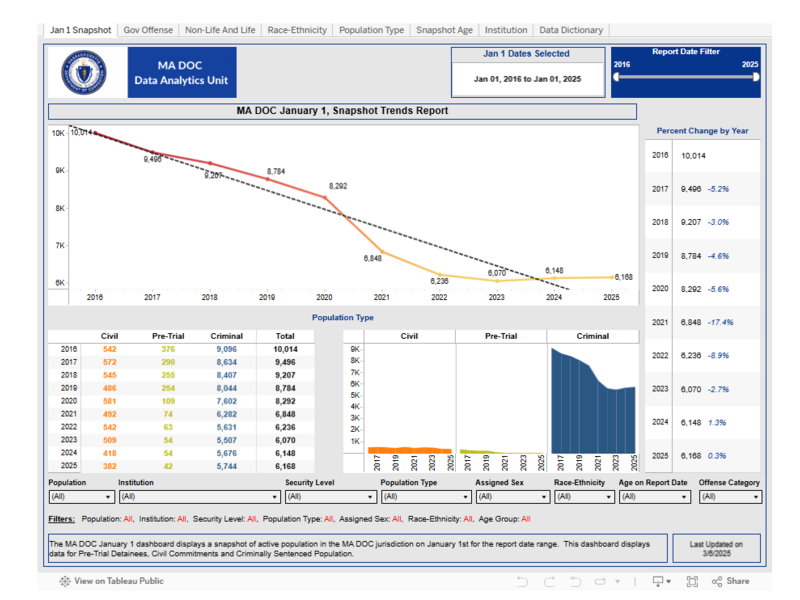Expand the Population filter dropdown
Image resolution: width=800 pixels, height=600 pixels.
109,496
